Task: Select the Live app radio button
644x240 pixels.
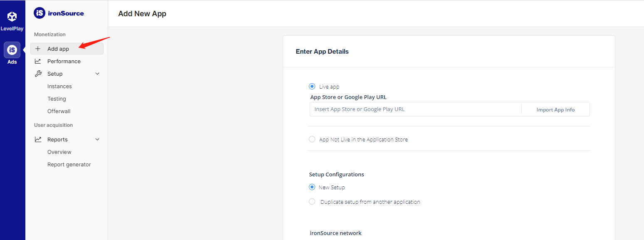Action: point(312,87)
